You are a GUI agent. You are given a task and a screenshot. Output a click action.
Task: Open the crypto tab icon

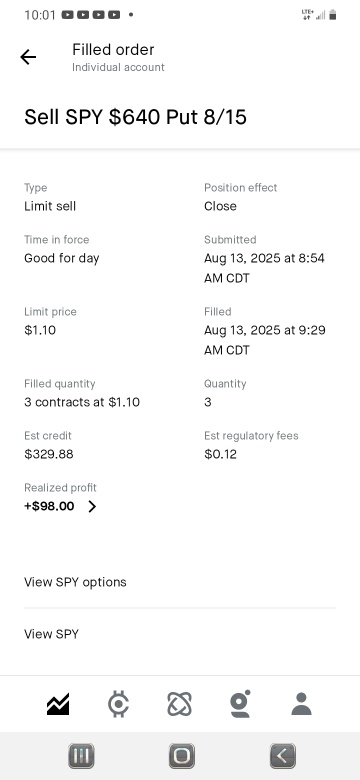coord(118,704)
